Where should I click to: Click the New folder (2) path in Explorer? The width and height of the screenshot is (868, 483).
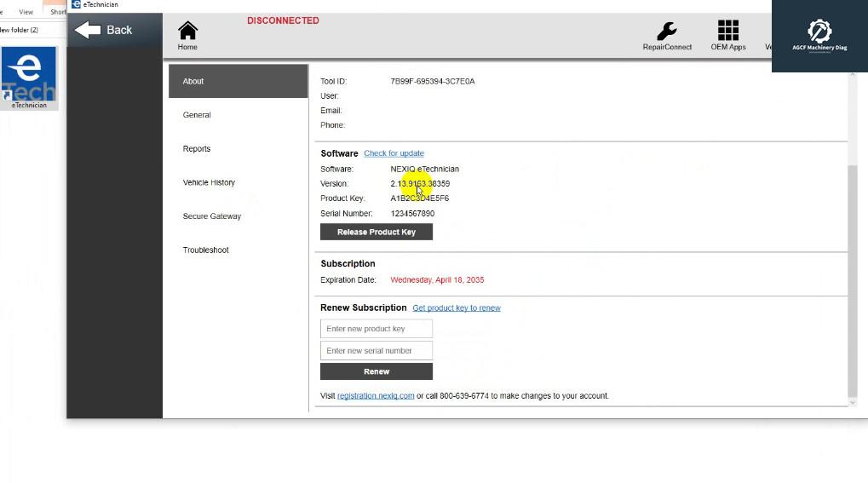click(19, 30)
